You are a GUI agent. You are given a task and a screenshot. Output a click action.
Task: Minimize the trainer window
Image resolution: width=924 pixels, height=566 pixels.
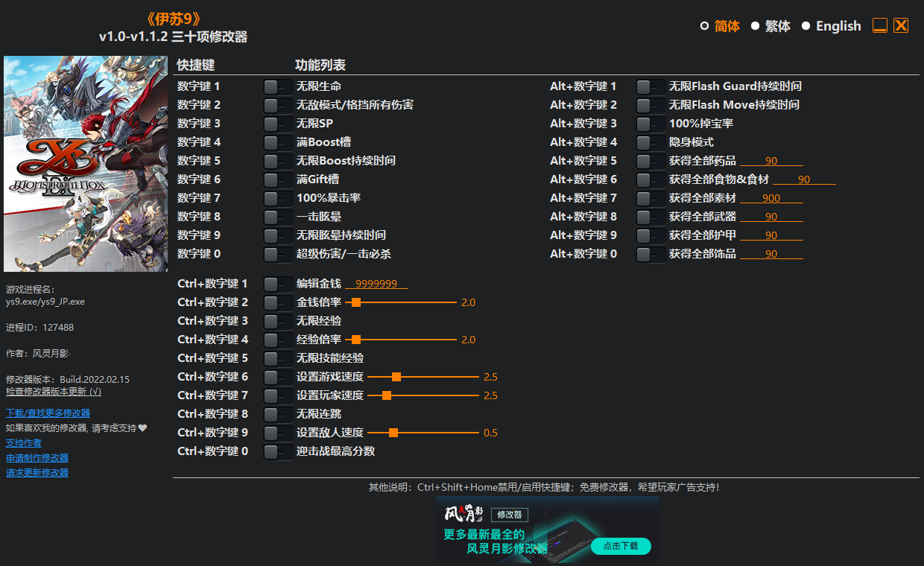(x=880, y=26)
